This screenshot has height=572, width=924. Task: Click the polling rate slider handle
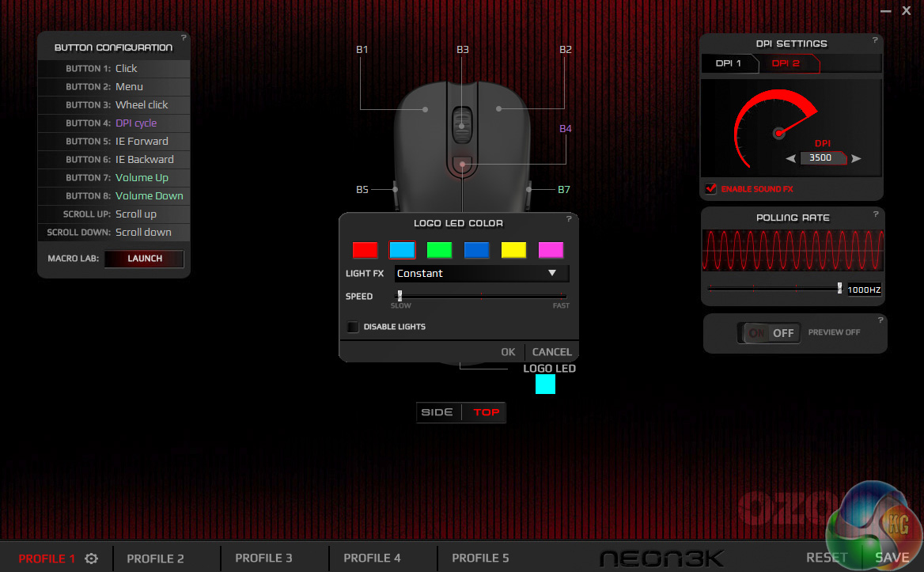coord(839,287)
